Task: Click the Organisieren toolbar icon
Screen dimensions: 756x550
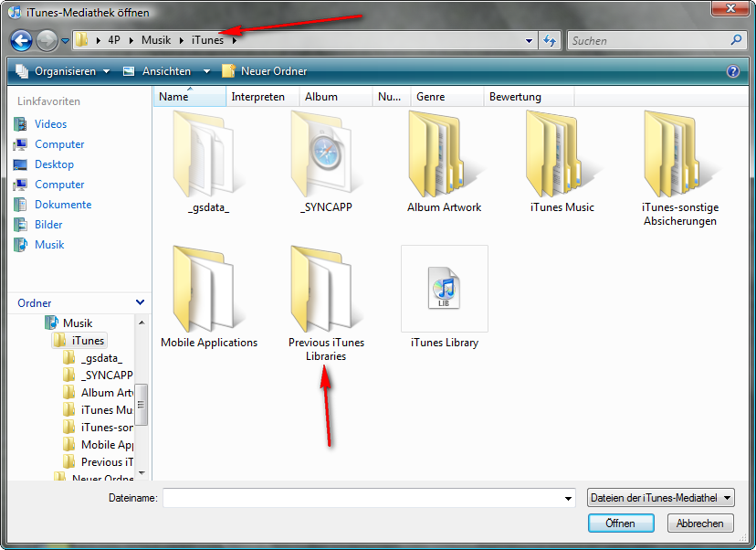Action: click(x=22, y=71)
